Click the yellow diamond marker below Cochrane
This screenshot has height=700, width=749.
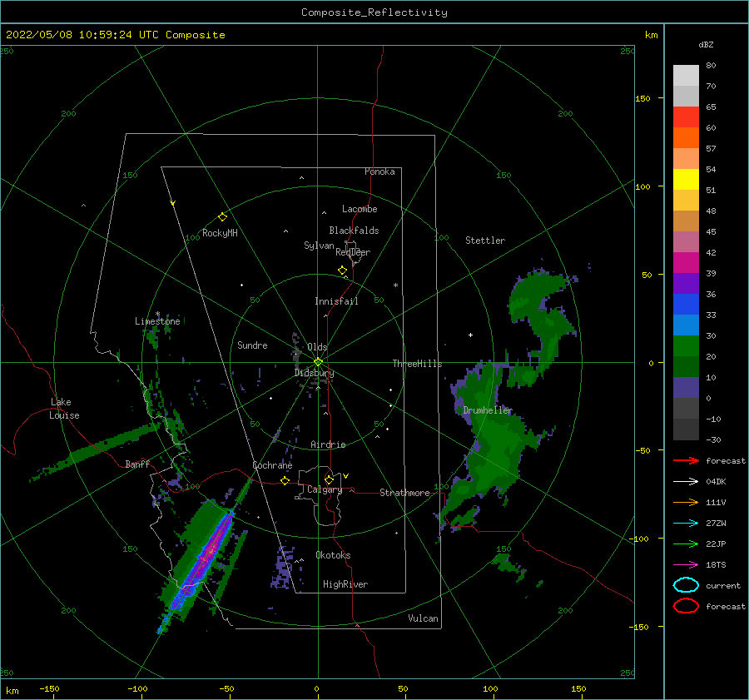tap(285, 480)
